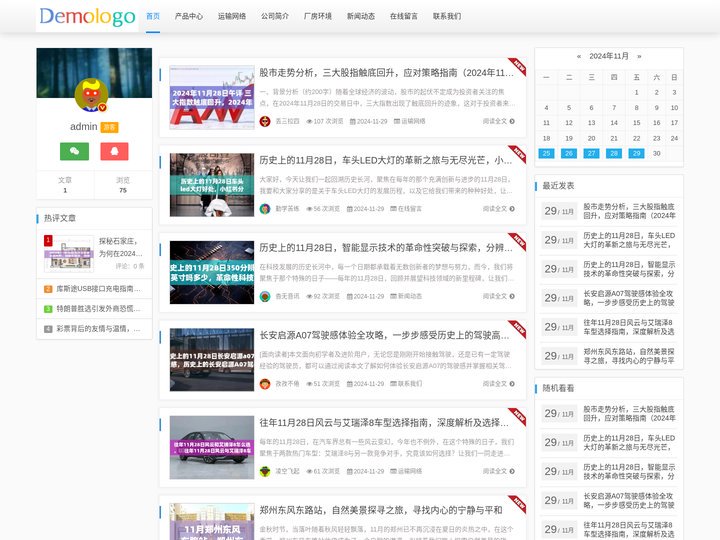The height and width of the screenshot is (540, 720).
Task: Click the green WeChat button
Action: tap(74, 151)
